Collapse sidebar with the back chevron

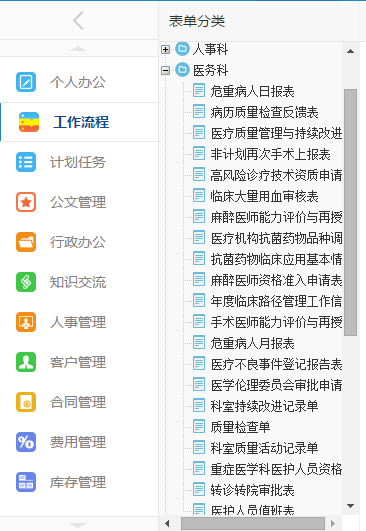pos(78,20)
